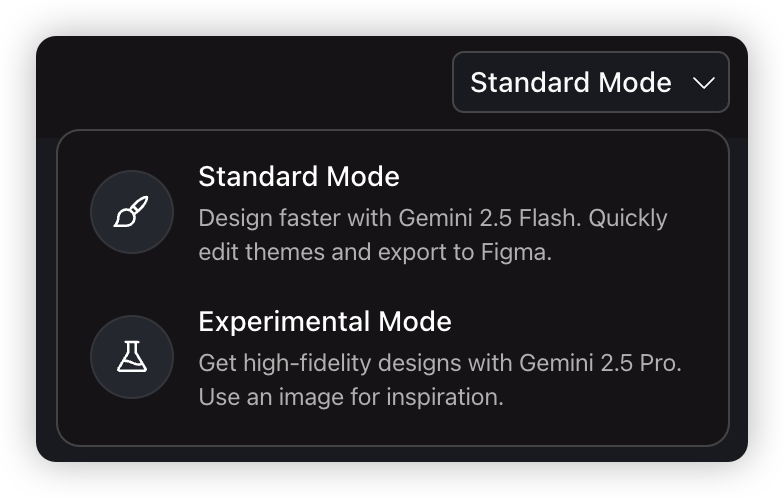Image resolution: width=784 pixels, height=498 pixels.
Task: Choose the Experimental Mode heading in the menu
Action: [x=325, y=322]
